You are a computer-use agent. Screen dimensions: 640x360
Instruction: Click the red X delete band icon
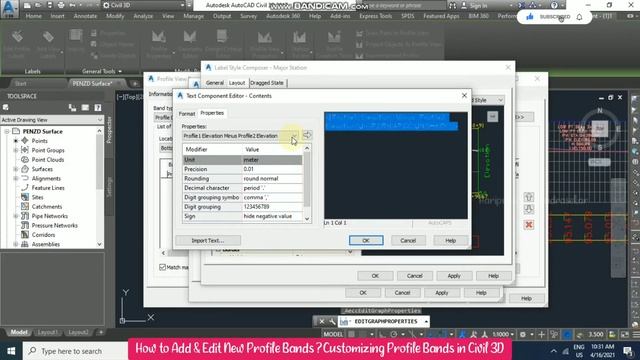pos(529,225)
